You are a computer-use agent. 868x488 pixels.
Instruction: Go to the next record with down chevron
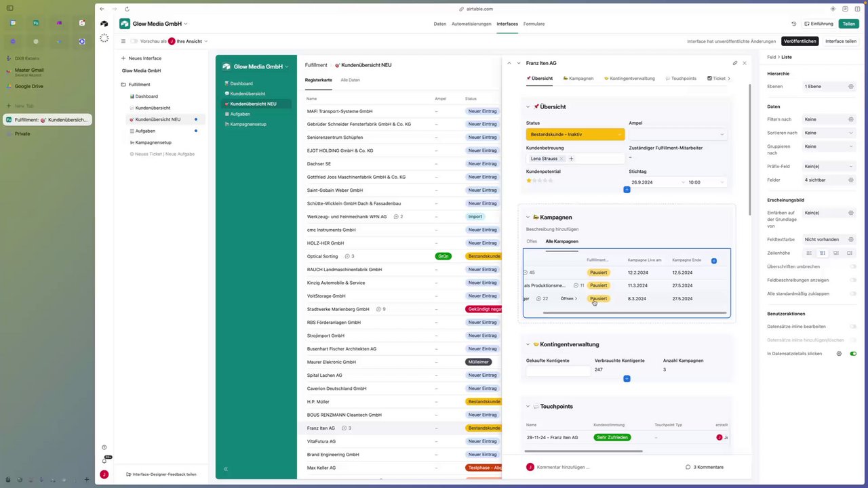519,63
